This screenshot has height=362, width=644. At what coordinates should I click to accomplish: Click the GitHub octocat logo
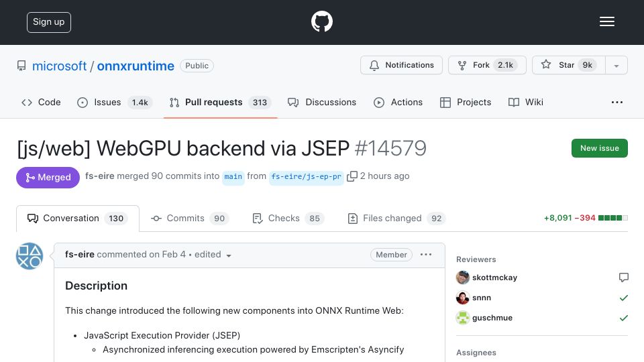321,21
